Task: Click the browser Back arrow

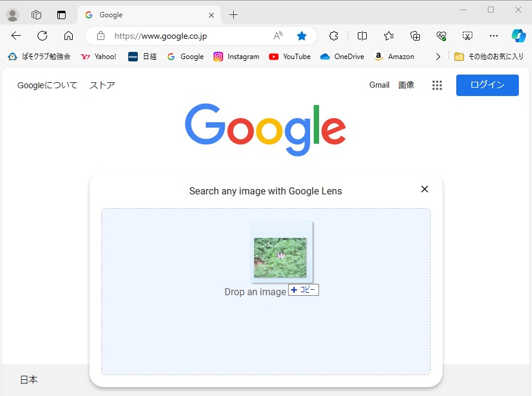Action: point(16,36)
